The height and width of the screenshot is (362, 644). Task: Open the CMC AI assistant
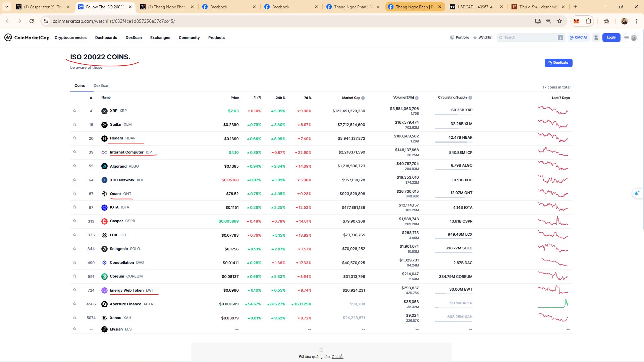pyautogui.click(x=578, y=38)
